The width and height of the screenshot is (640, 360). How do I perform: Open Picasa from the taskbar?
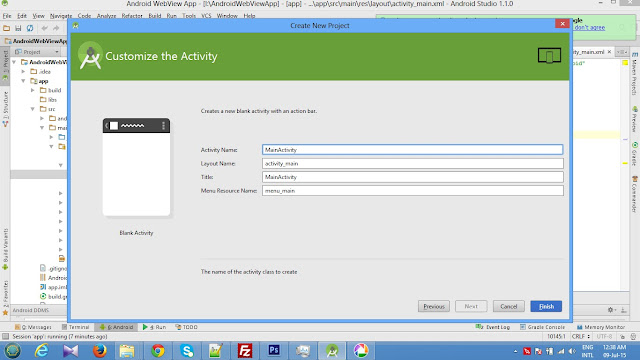click(361, 351)
